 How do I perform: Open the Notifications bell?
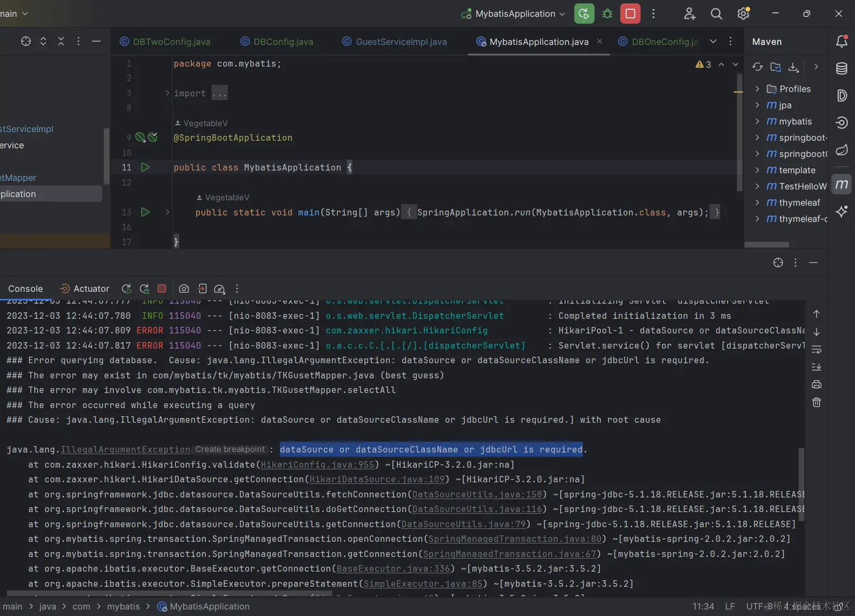click(841, 41)
